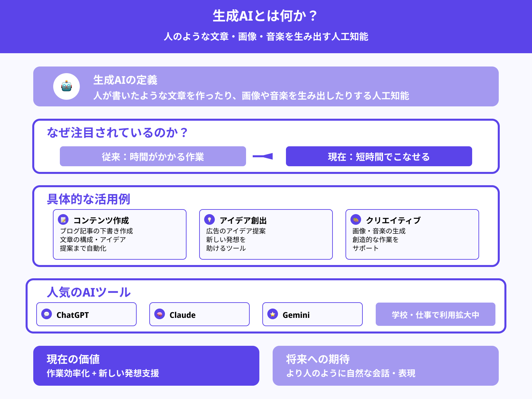This screenshot has width=532, height=399.
Task: Select the memo icon on コンテンツ作成 card
Action: [x=63, y=220]
